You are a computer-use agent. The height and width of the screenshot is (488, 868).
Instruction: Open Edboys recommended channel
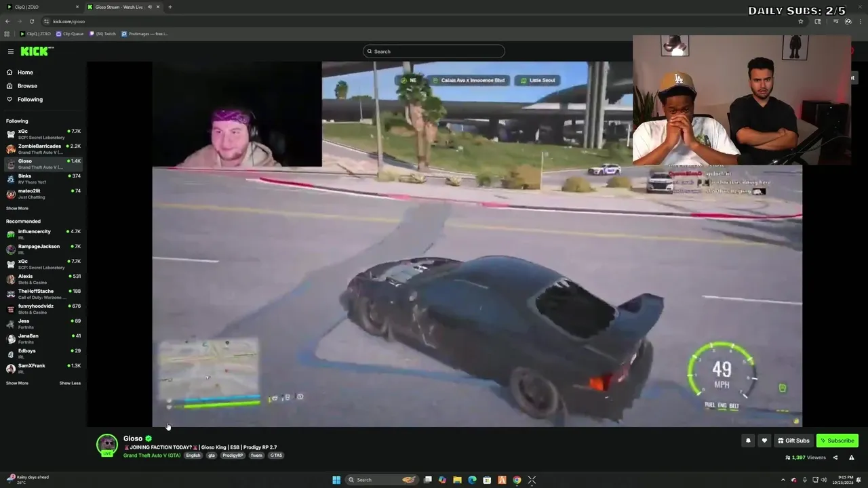[43, 354]
